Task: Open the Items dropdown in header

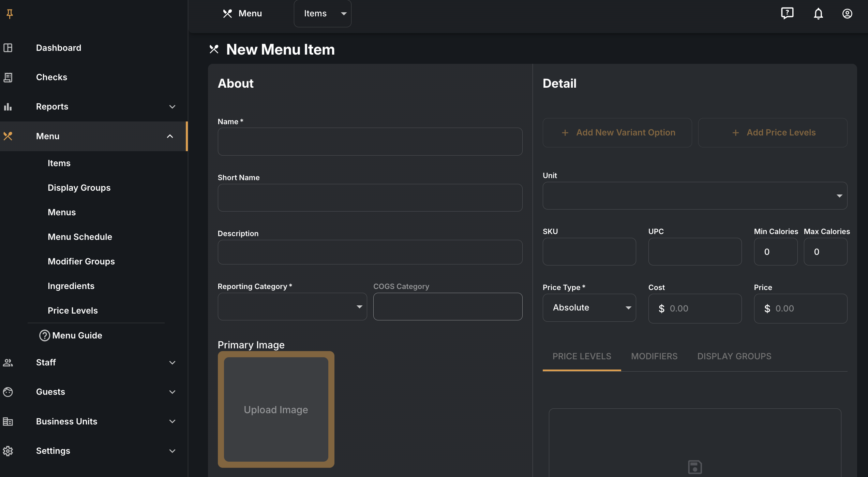Action: click(x=323, y=14)
